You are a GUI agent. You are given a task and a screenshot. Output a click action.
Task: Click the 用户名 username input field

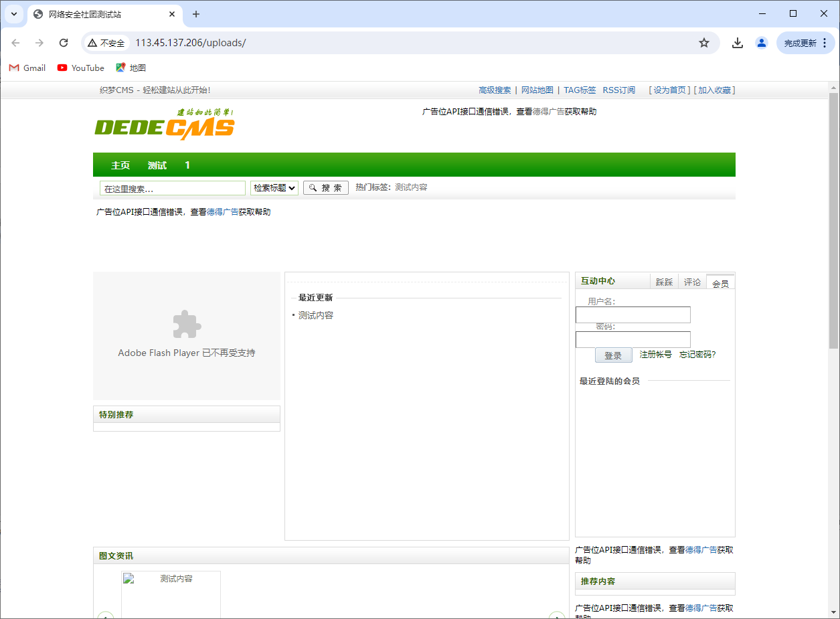633,315
